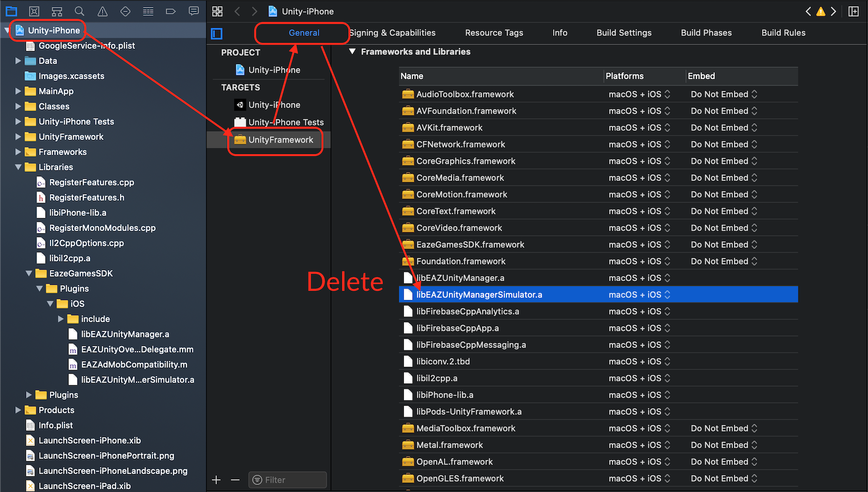Change Embed option for Metal.framework
This screenshot has height=492, width=868.
tap(724, 445)
